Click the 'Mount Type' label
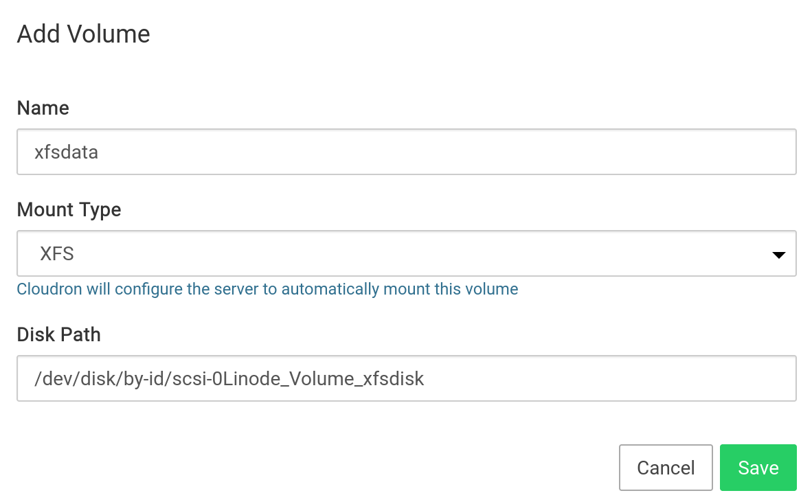The width and height of the screenshot is (812, 504). (69, 209)
